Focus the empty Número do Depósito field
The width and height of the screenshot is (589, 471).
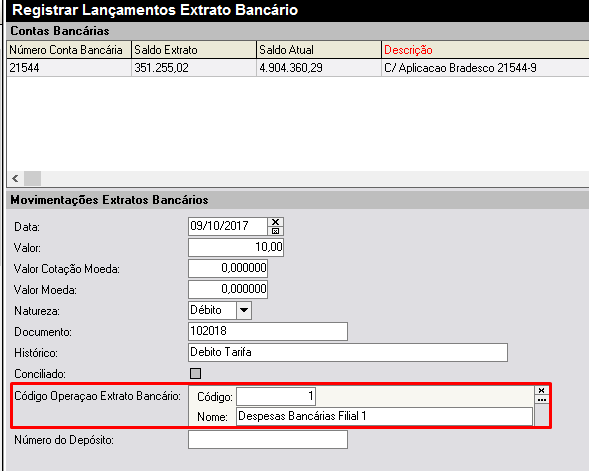click(268, 439)
